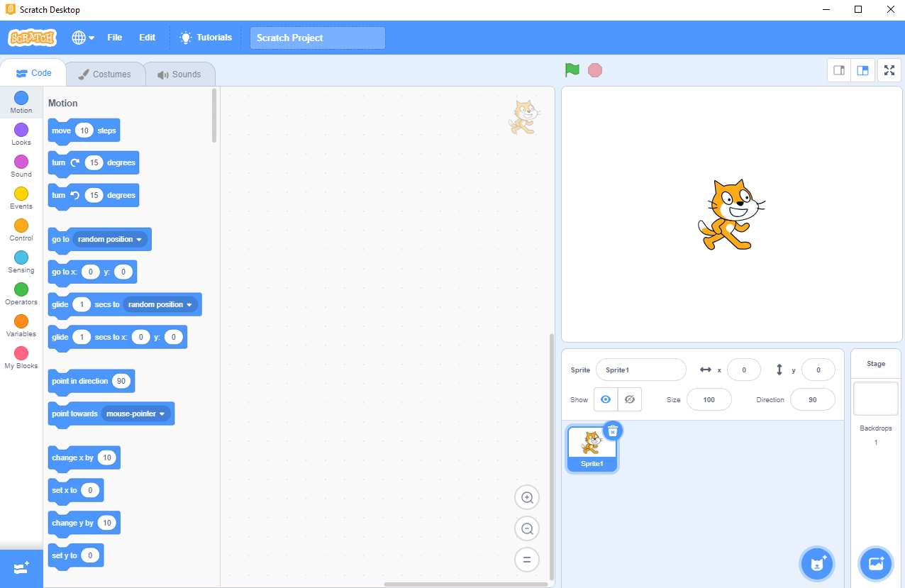Select the Motion category circle
This screenshot has width=905, height=588.
[x=21, y=98]
